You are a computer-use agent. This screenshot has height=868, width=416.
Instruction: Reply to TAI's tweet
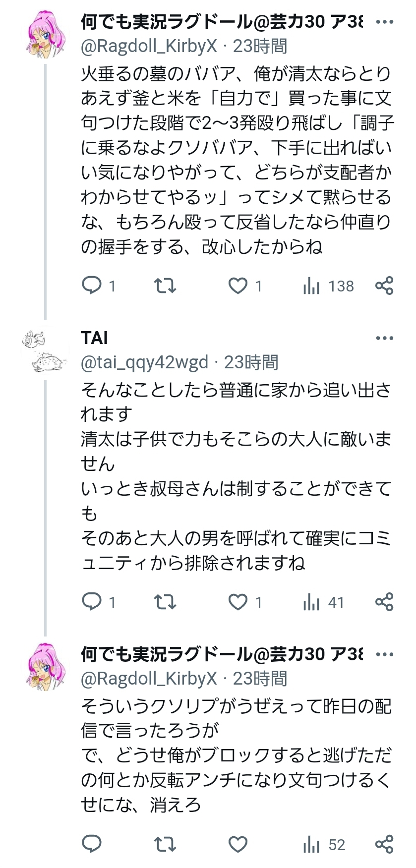pos(92,602)
